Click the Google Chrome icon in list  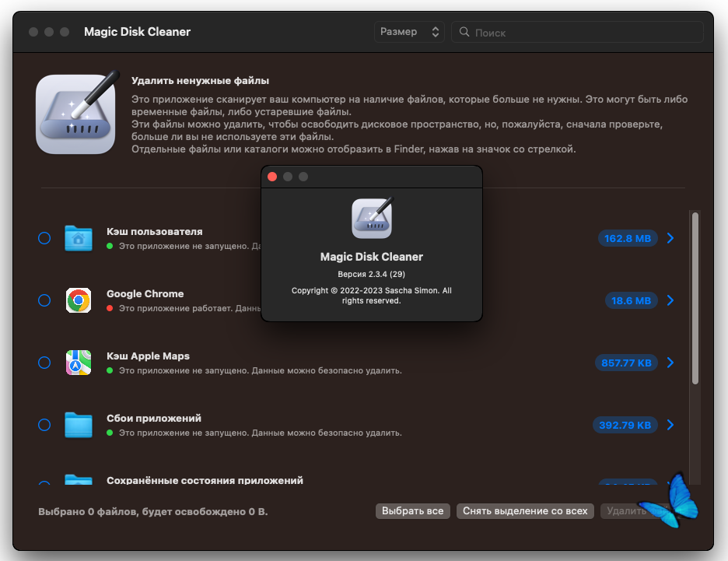click(79, 300)
